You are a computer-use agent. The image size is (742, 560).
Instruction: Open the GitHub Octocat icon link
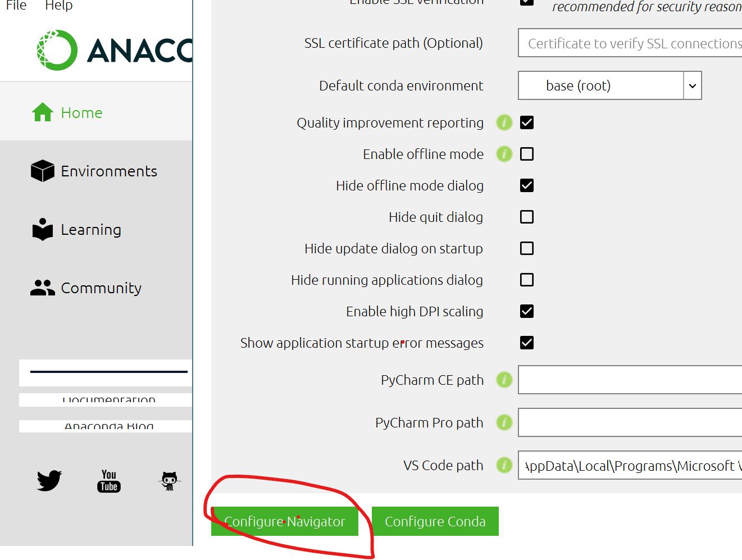[x=169, y=481]
